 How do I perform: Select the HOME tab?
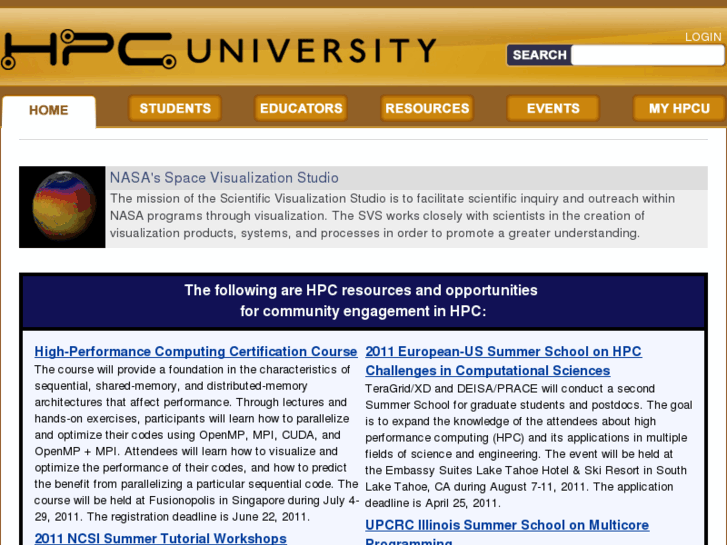coord(49,110)
